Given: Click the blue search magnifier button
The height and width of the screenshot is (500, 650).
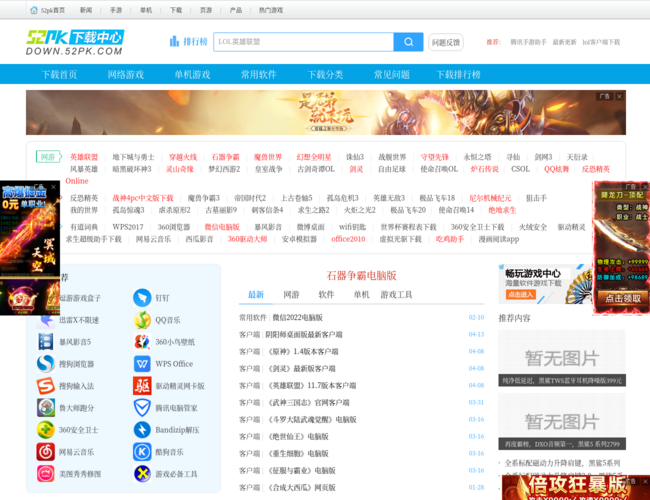Looking at the screenshot, I should (x=408, y=42).
